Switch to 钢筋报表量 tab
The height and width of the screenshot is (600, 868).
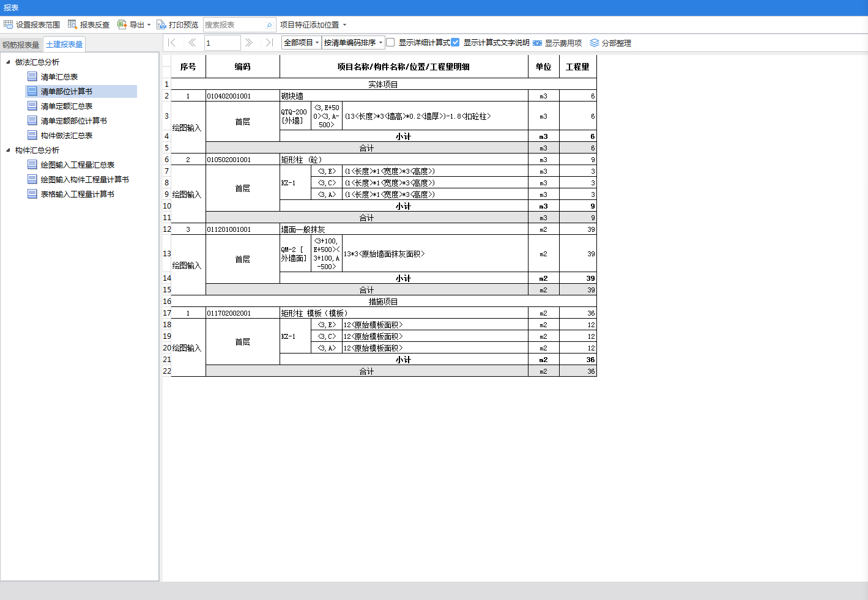coord(21,45)
